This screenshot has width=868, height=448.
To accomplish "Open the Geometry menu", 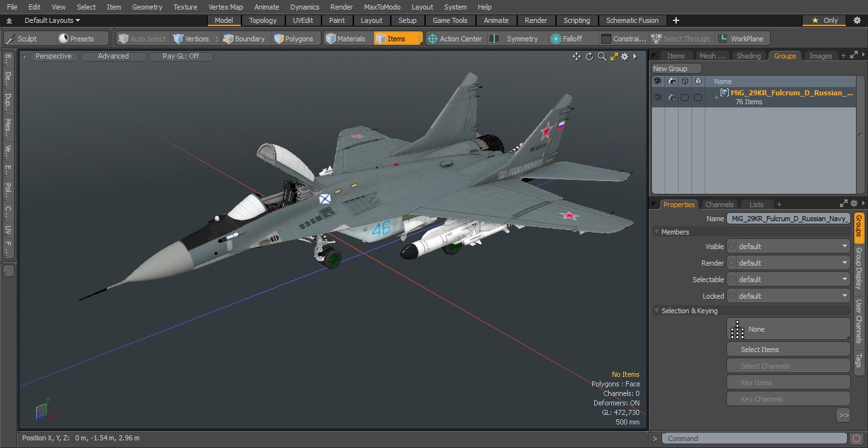I will pyautogui.click(x=147, y=7).
